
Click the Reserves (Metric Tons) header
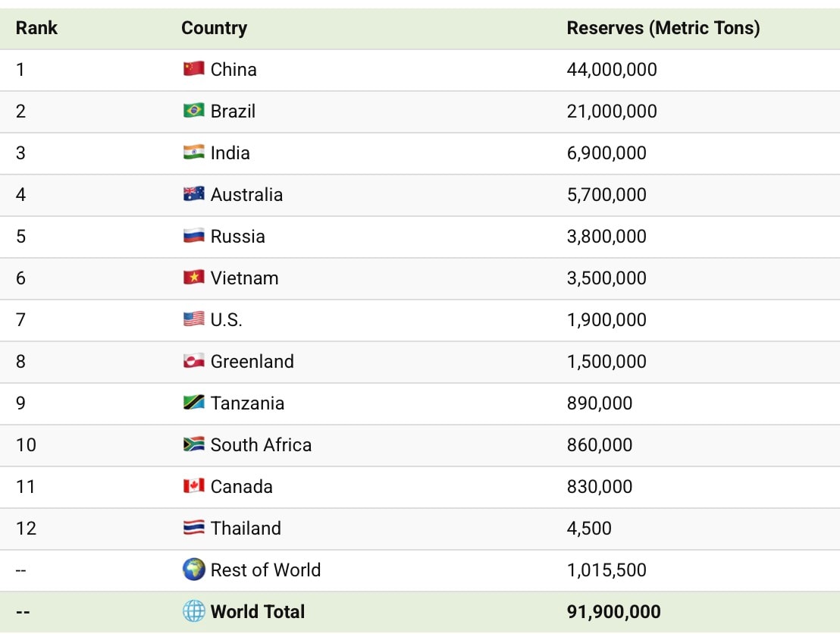click(x=663, y=28)
